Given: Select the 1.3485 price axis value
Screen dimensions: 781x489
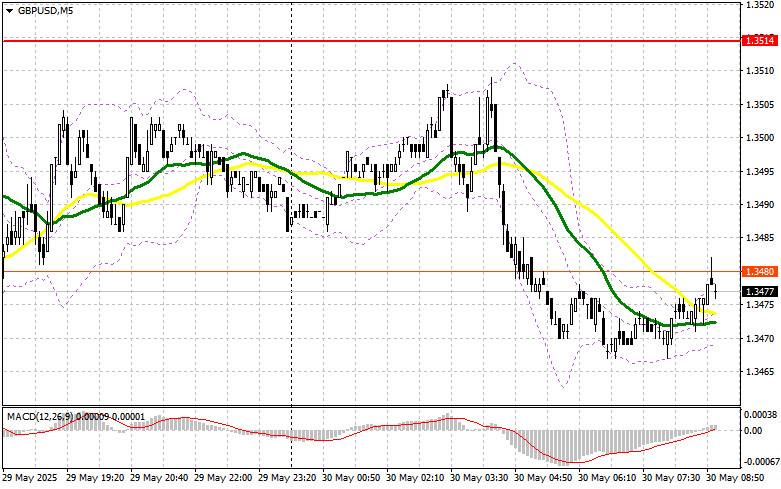Looking at the screenshot, I should pyautogui.click(x=760, y=238).
